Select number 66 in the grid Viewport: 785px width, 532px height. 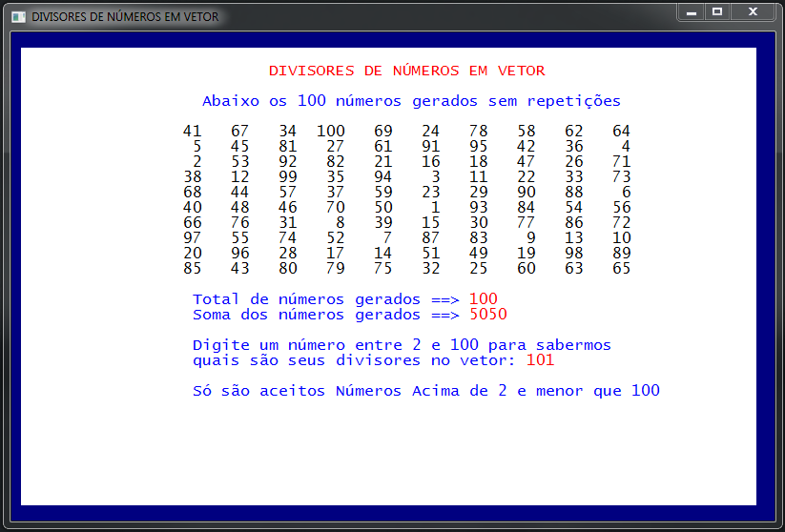pos(193,223)
